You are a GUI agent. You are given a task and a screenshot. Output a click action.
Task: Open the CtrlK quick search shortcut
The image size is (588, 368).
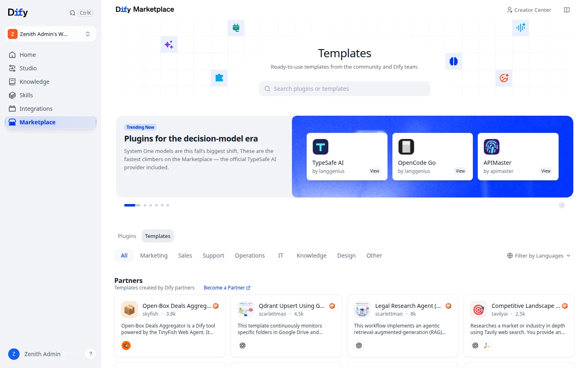85,13
